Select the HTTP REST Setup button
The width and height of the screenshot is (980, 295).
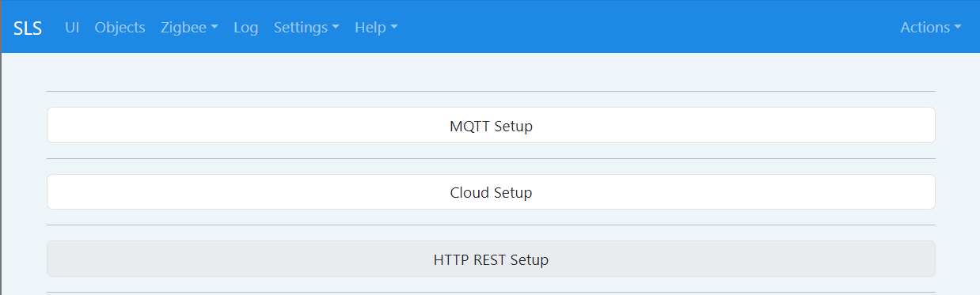491,259
